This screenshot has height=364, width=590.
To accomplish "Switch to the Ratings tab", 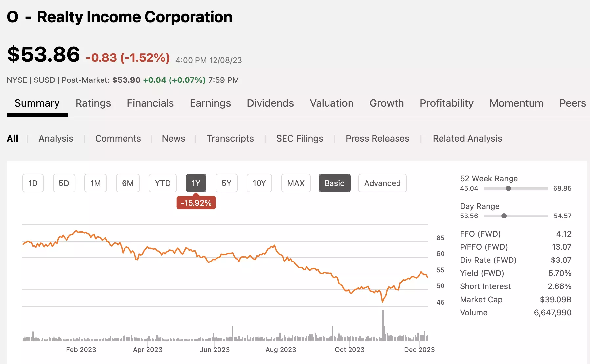I will [x=93, y=103].
